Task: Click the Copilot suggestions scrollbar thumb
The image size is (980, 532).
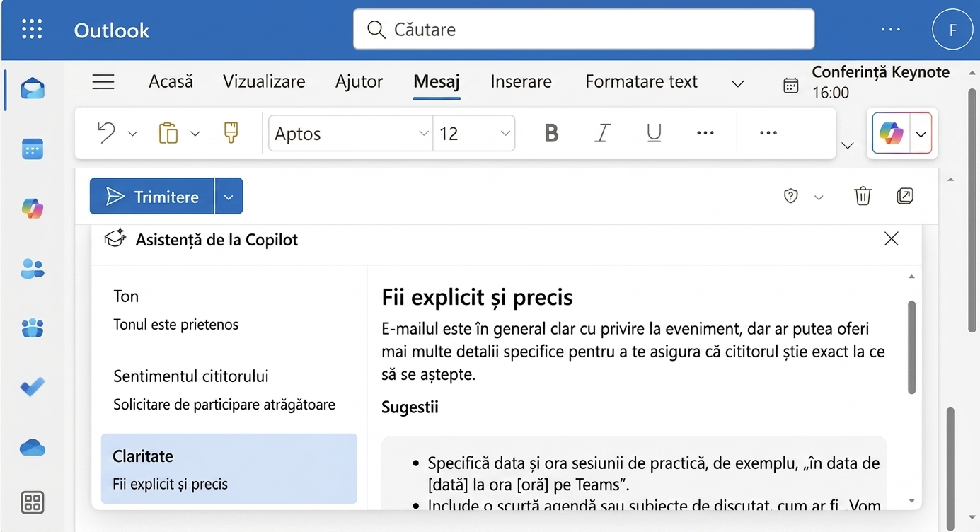Action: coord(911,347)
